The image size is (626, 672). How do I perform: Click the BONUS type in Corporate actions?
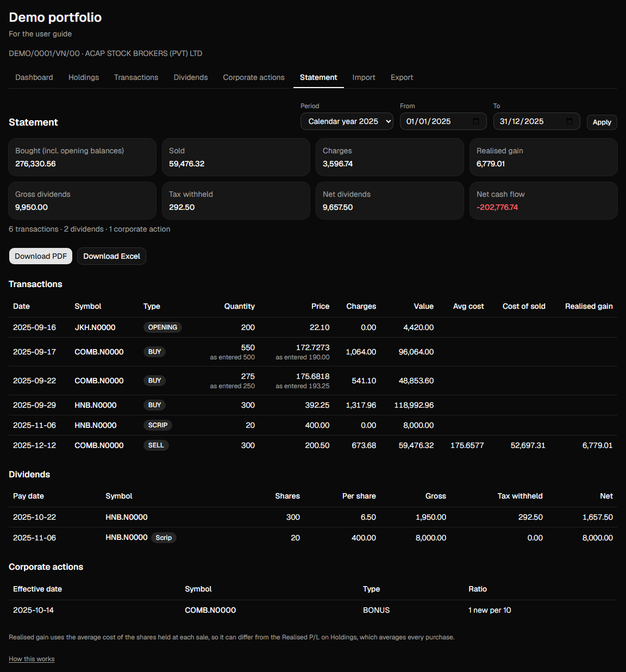coord(377,610)
